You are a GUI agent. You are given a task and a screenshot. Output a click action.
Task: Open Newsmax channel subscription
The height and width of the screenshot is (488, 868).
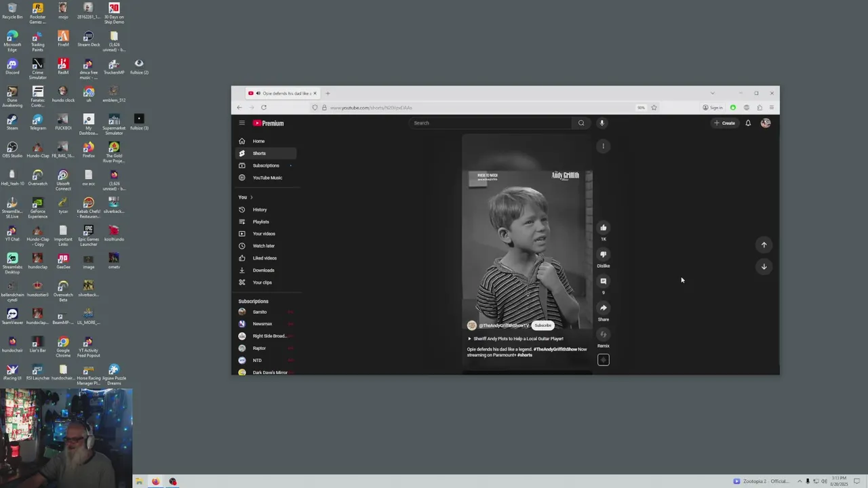coord(266,324)
